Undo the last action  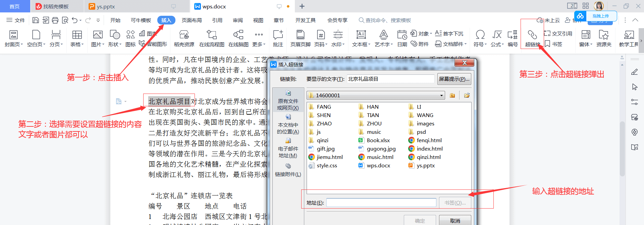(75, 20)
